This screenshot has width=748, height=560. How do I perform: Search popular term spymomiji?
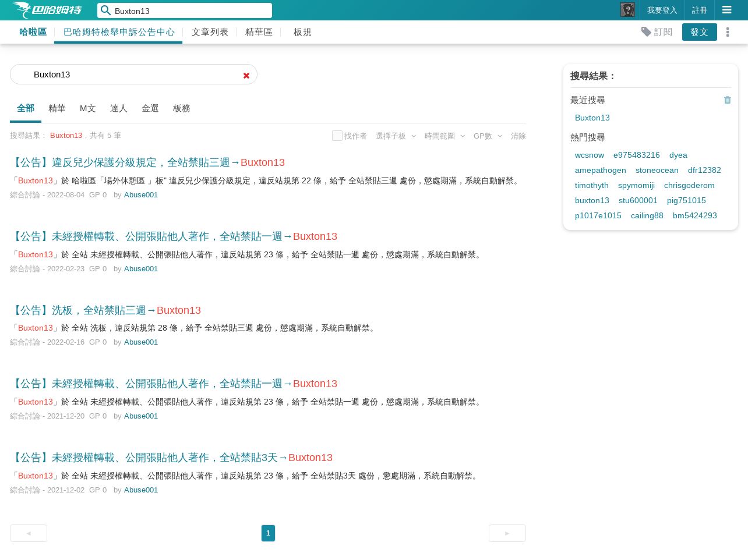click(636, 185)
